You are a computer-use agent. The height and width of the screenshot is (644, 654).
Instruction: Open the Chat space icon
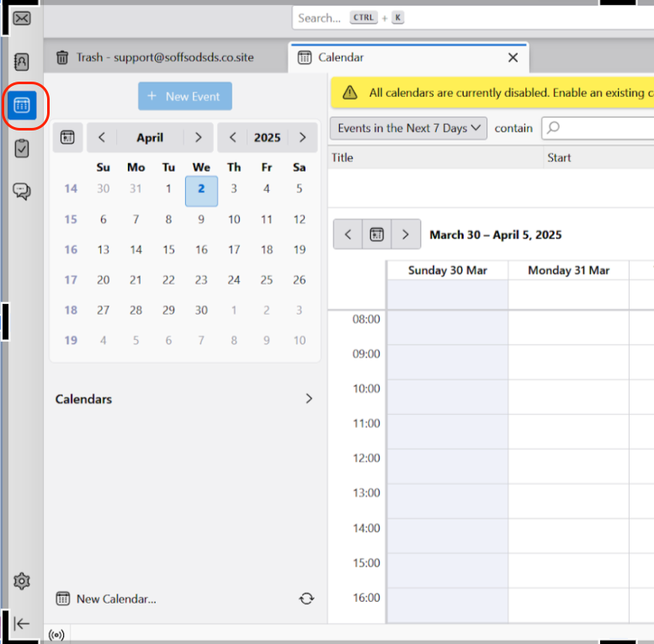click(22, 191)
